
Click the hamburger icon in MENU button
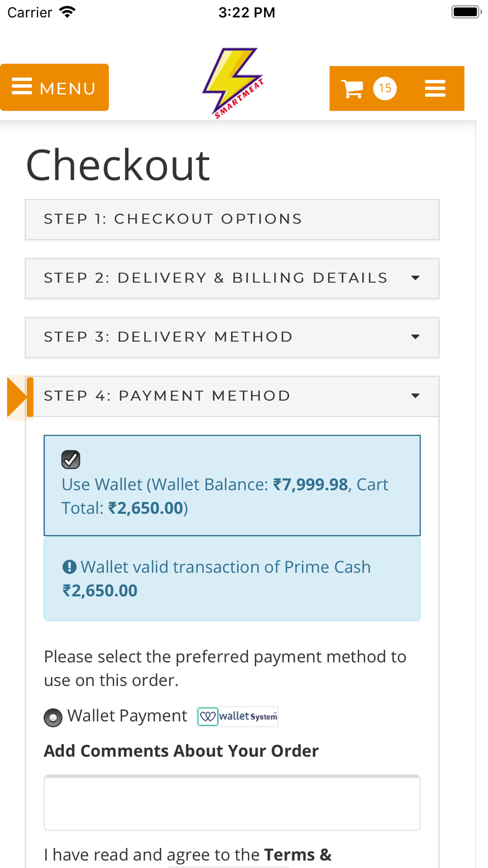(x=22, y=86)
